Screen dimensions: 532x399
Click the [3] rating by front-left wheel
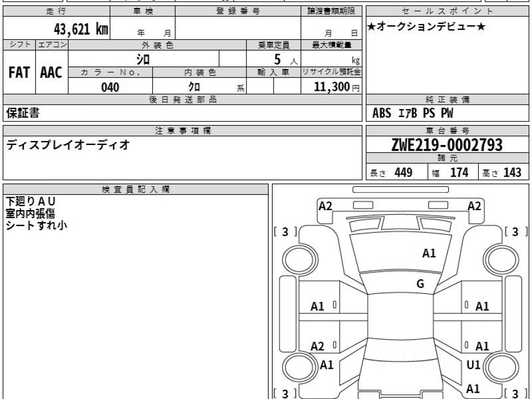(x=286, y=232)
